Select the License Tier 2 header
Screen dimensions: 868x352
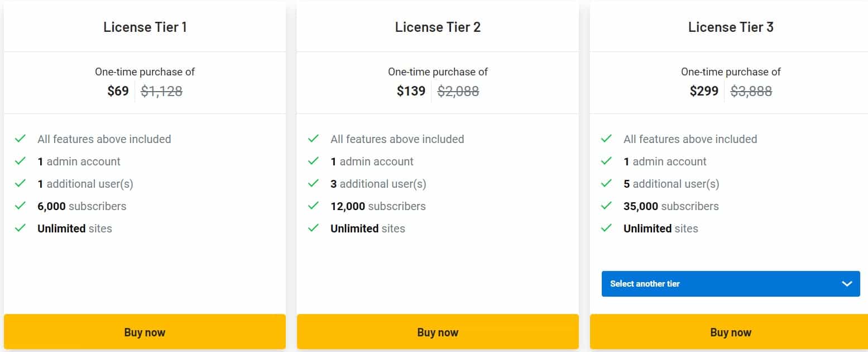click(438, 27)
